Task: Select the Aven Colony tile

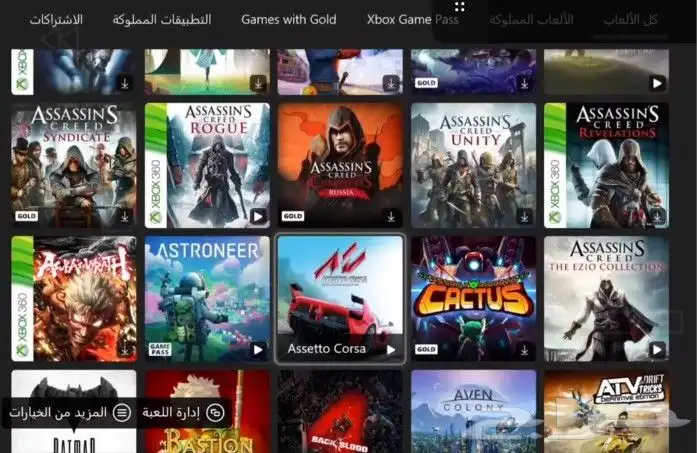Action: click(473, 411)
